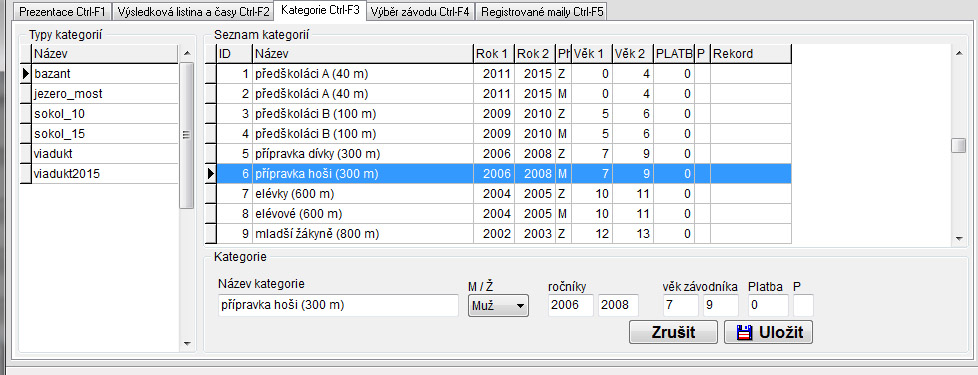This screenshot has height=375, width=978.
Task: Select highlighted row přípravka hoši (300 m)
Action: click(x=503, y=173)
